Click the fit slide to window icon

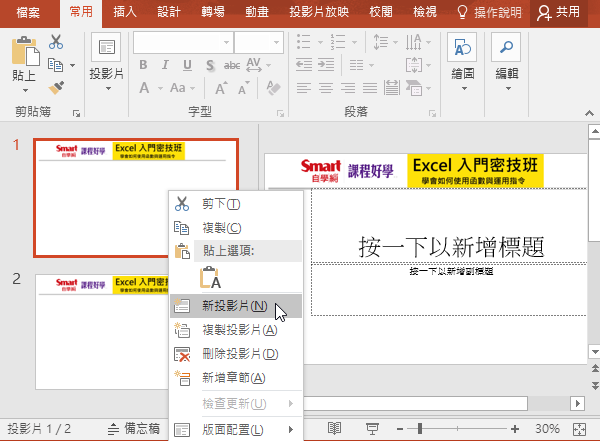pyautogui.click(x=579, y=429)
